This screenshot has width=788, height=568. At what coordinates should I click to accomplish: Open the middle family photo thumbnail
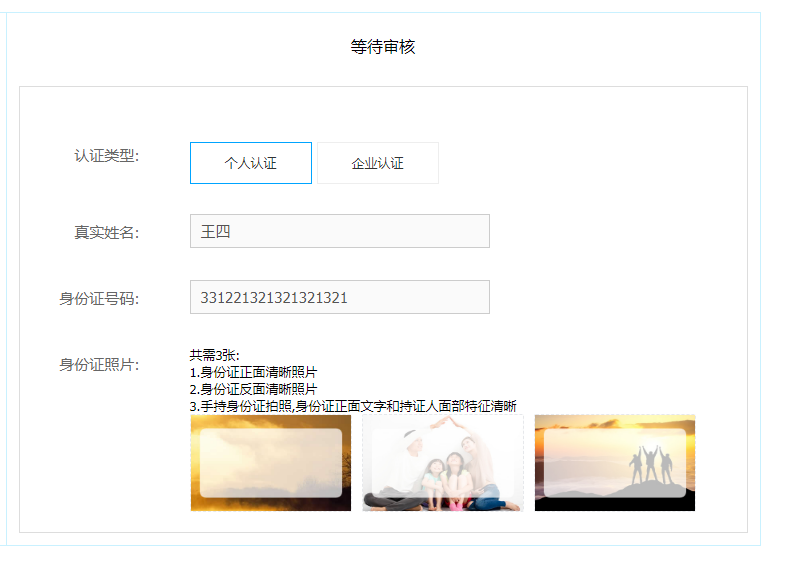[x=442, y=463]
